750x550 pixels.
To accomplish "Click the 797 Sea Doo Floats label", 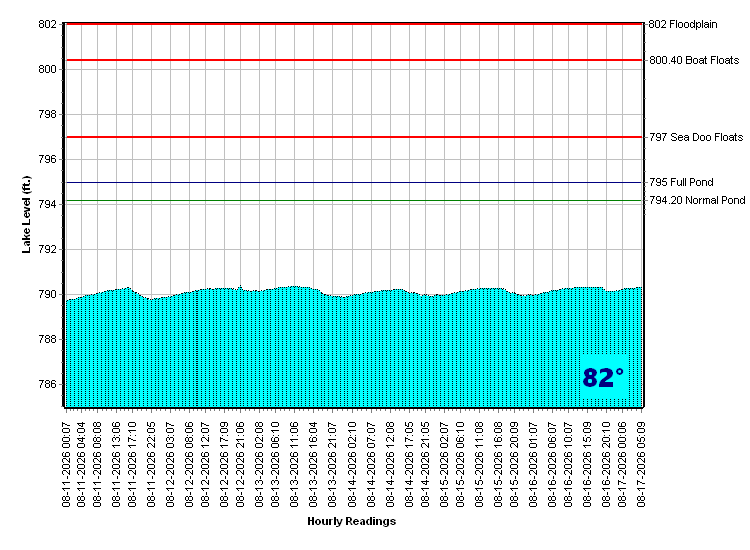I will 696,137.
